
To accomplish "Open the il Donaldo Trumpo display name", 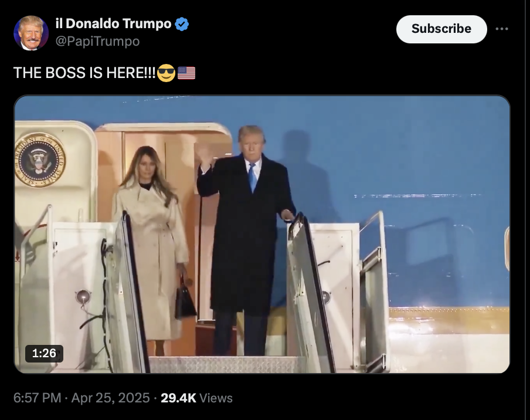I will point(113,23).
